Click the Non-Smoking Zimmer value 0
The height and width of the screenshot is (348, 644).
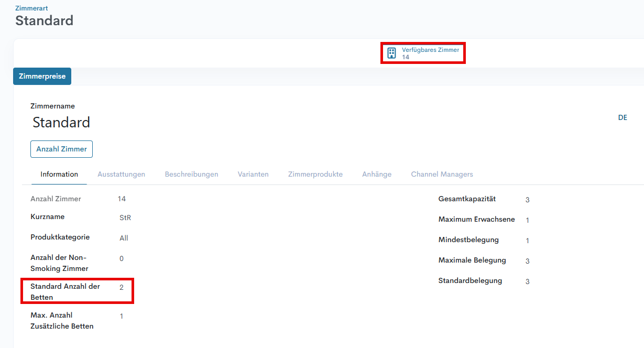tap(122, 258)
